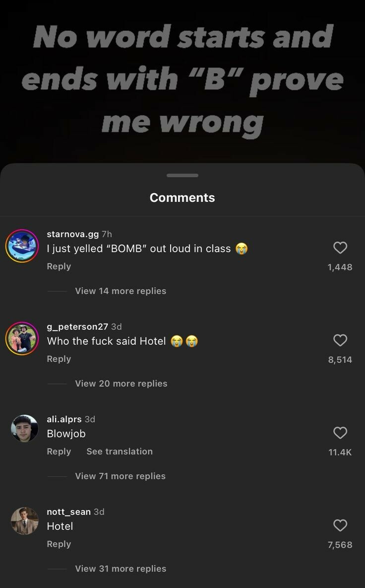The image size is (365, 588).
Task: Reply to ali.alprs comment
Action: (59, 452)
